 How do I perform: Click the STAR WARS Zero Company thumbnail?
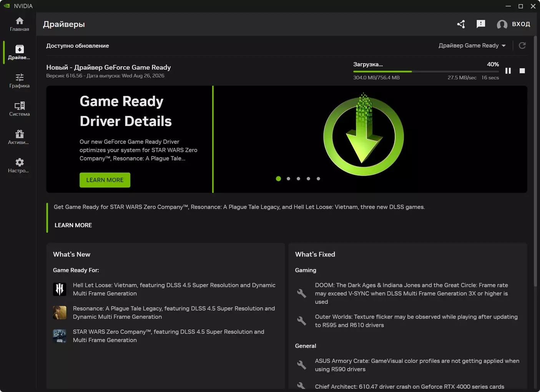point(60,336)
